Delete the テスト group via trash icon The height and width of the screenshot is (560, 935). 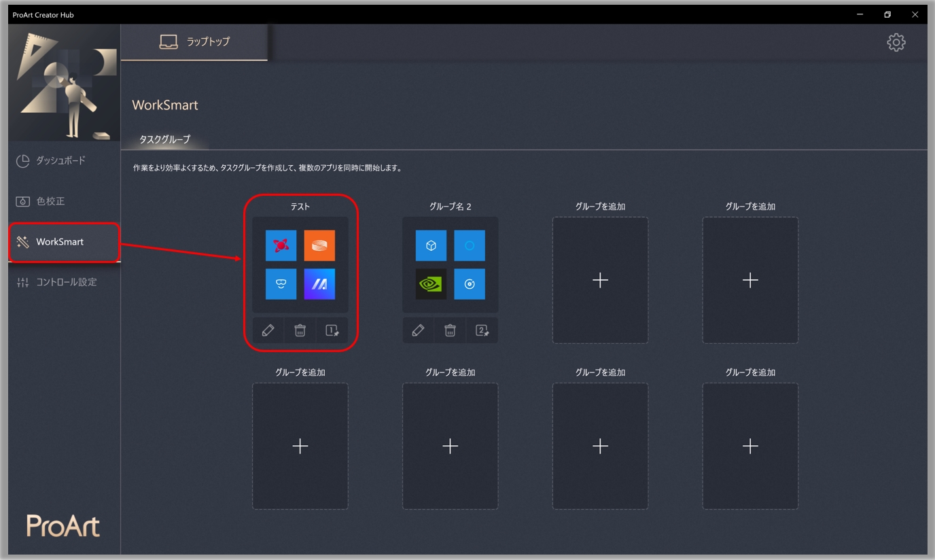click(300, 330)
